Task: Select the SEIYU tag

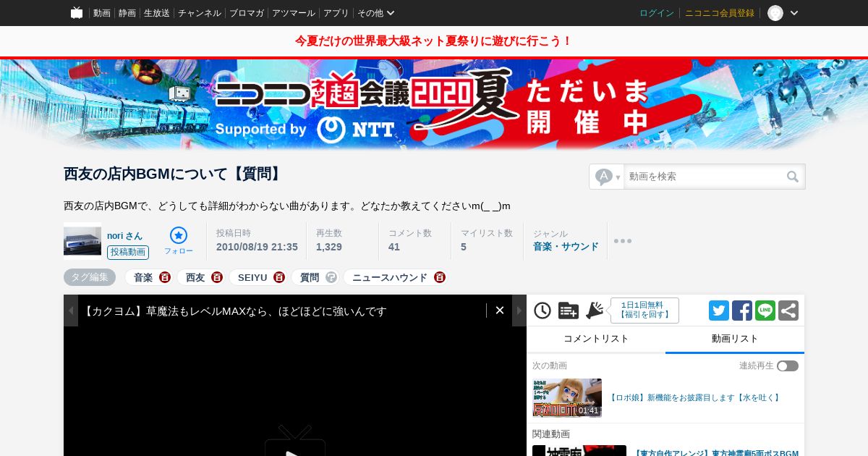Action: click(252, 277)
